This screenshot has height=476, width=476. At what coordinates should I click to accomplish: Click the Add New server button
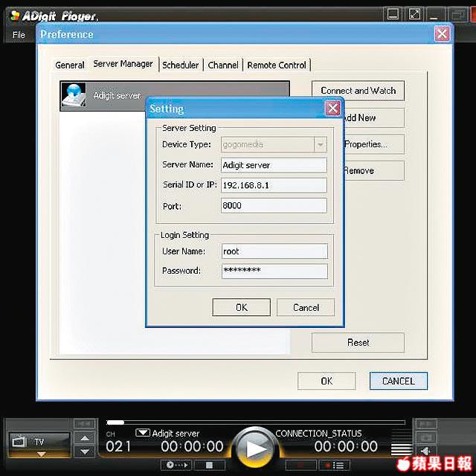click(x=374, y=118)
